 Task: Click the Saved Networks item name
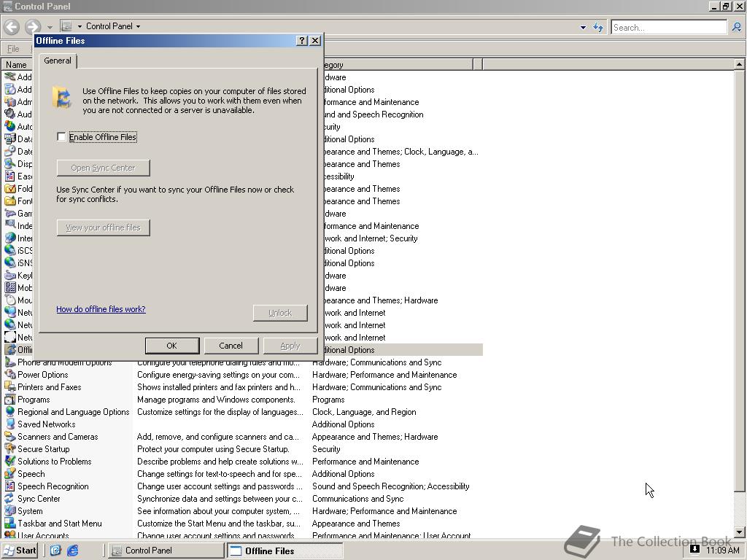coord(46,424)
